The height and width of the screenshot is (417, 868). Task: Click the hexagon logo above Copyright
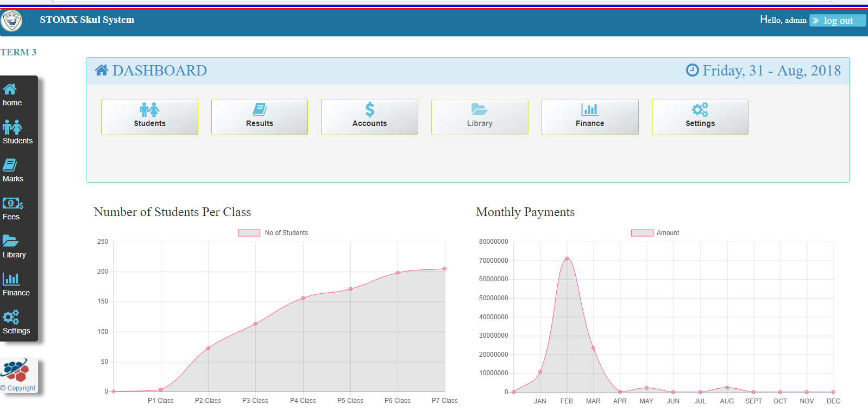pyautogui.click(x=15, y=371)
